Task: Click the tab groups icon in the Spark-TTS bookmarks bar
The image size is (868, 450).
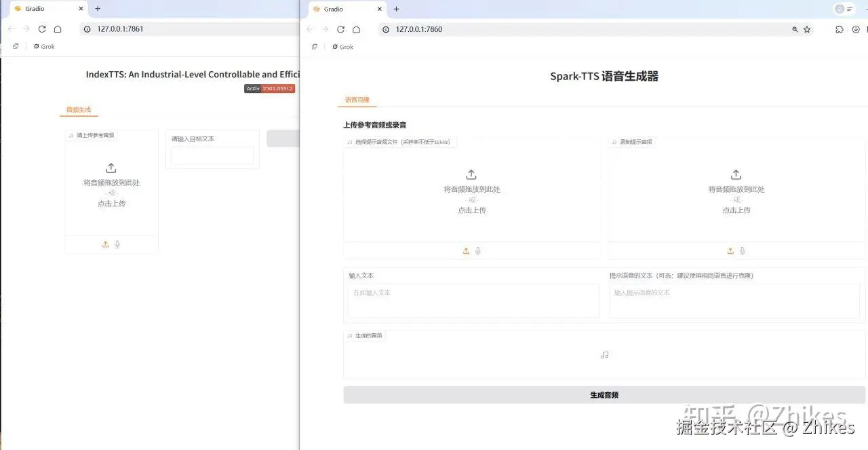Action: coord(314,47)
